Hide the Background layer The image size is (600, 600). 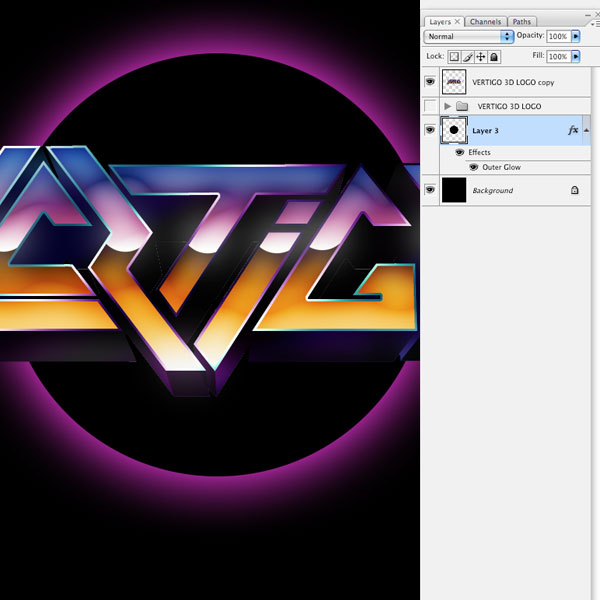coord(430,189)
